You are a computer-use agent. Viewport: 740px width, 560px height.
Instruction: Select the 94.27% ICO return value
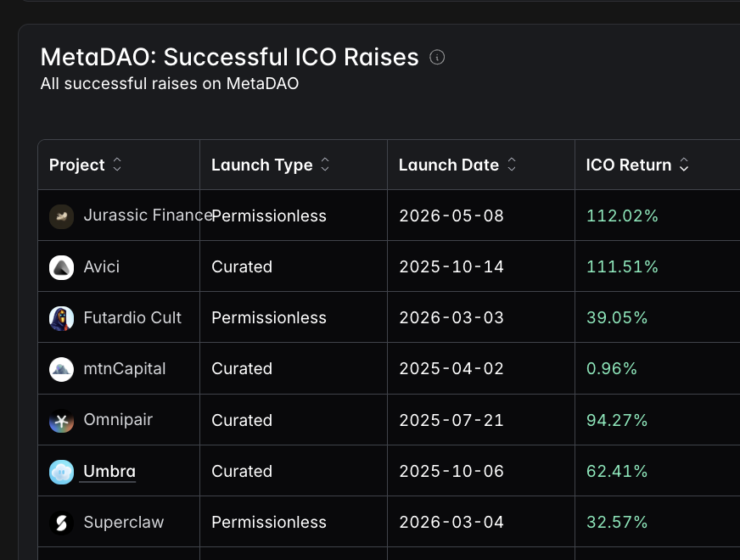coord(617,420)
